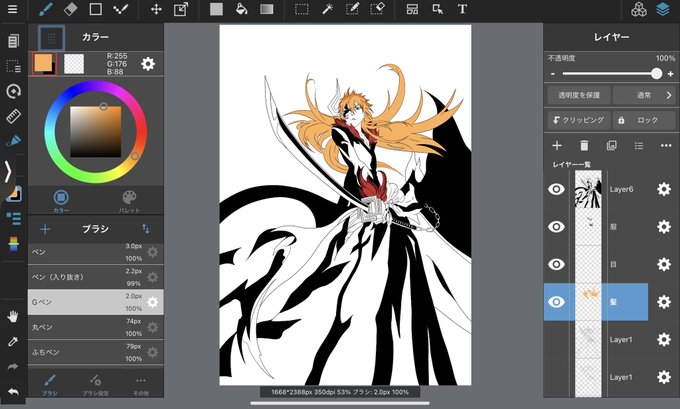The height and width of the screenshot is (409, 680).
Task: Select the 丸ペン brush
Action: 95,327
